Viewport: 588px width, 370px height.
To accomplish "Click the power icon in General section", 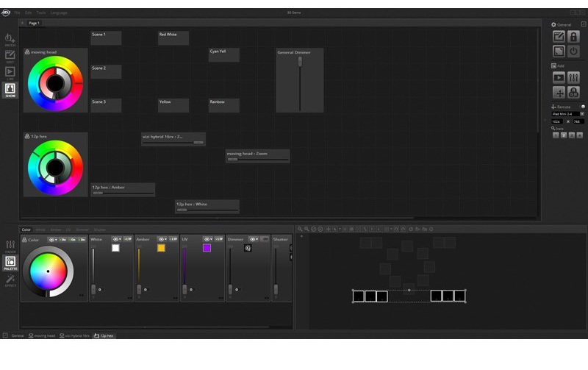I will (x=574, y=51).
